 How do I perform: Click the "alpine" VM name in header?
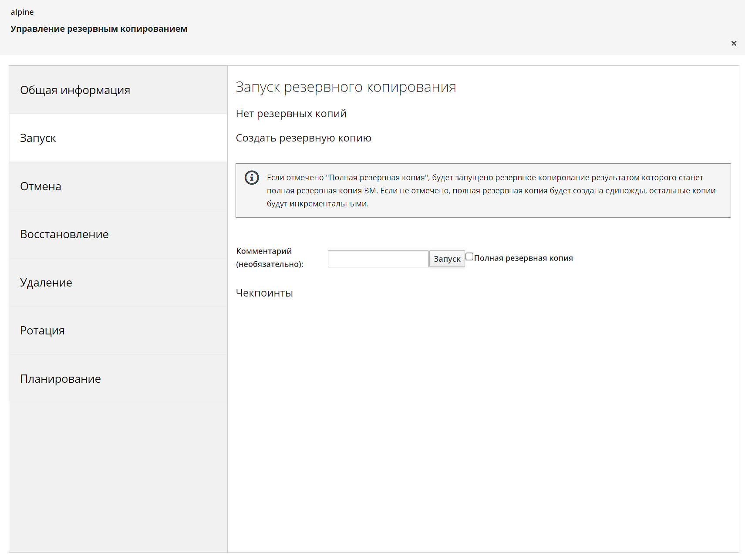coord(22,12)
